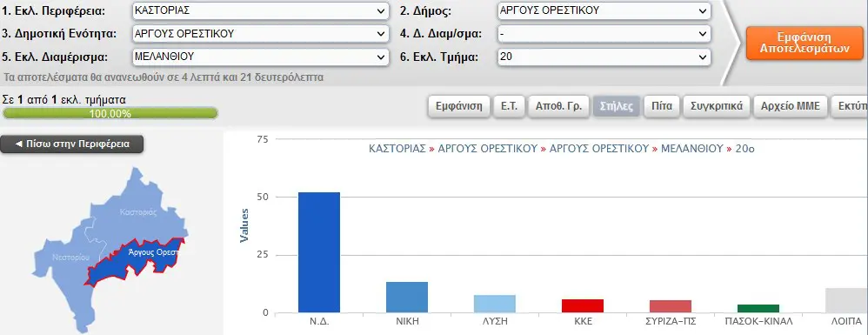Click the grey ΛΟΙΠΑ bar
Screen dimensions: 868x335
(846, 301)
